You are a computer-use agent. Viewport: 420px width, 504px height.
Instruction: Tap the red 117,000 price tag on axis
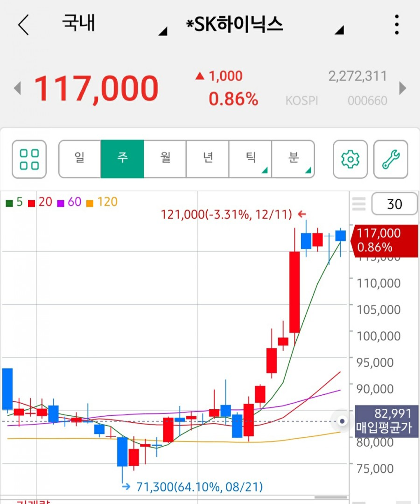point(385,240)
